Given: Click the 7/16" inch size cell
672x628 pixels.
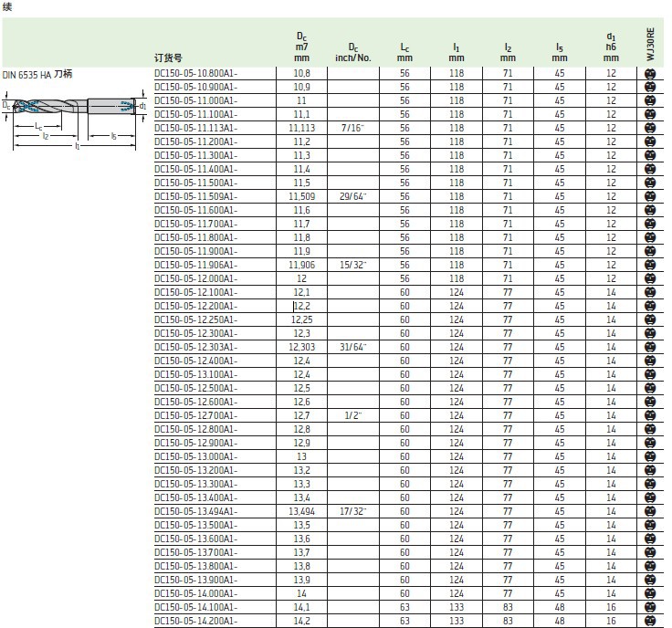Looking at the screenshot, I should point(353,128).
